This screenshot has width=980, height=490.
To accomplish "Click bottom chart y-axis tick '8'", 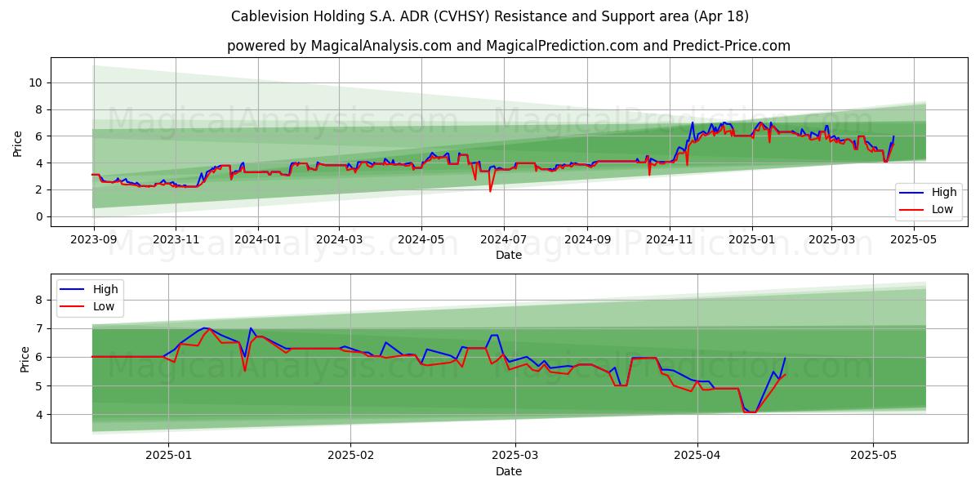I will pyautogui.click(x=40, y=300).
